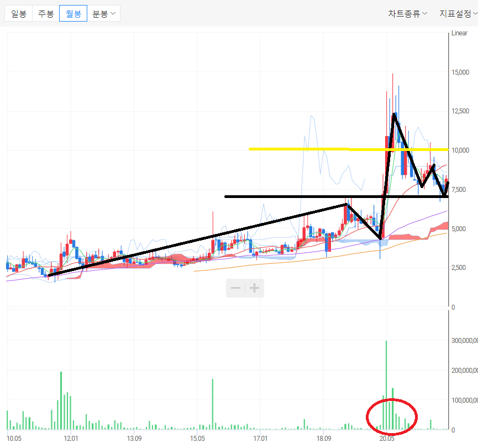This screenshot has height=448, width=478.
Task: Zoom out the chart with minus button
Action: 235,288
